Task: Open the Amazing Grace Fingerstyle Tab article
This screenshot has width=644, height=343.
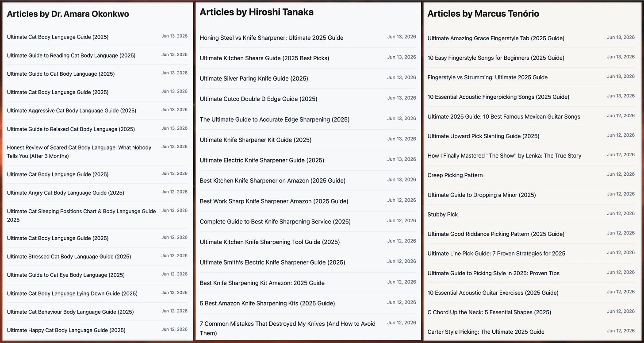Action: pos(496,38)
